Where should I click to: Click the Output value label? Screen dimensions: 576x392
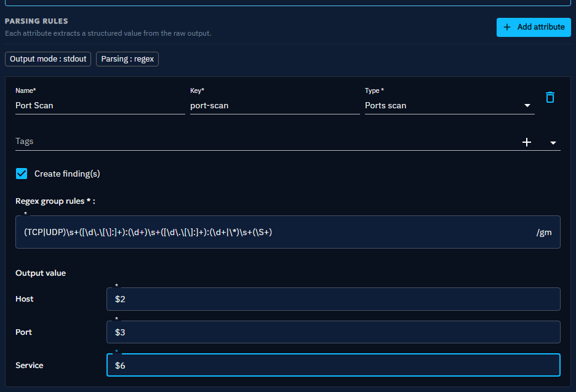(x=41, y=273)
